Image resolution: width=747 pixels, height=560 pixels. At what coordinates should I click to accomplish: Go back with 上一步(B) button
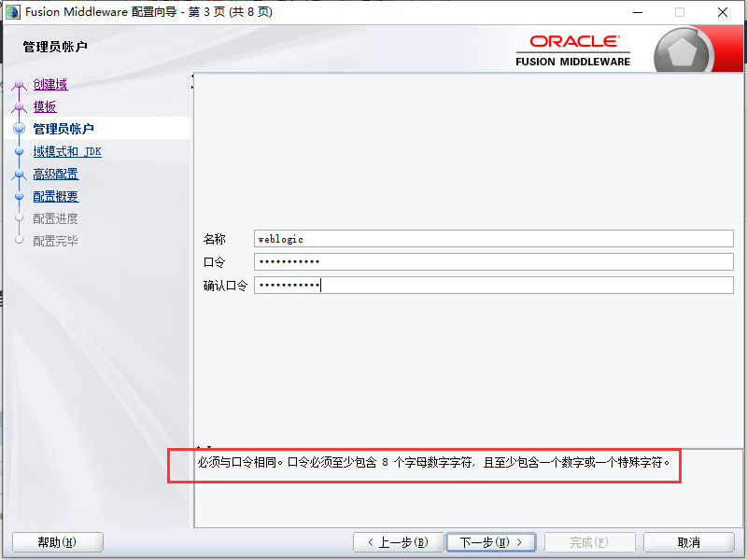[399, 542]
